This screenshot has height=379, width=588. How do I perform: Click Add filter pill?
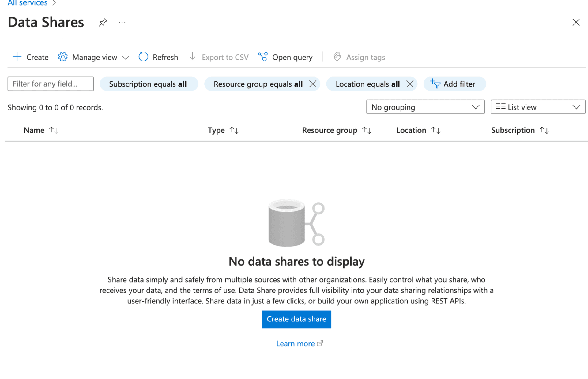tap(454, 84)
